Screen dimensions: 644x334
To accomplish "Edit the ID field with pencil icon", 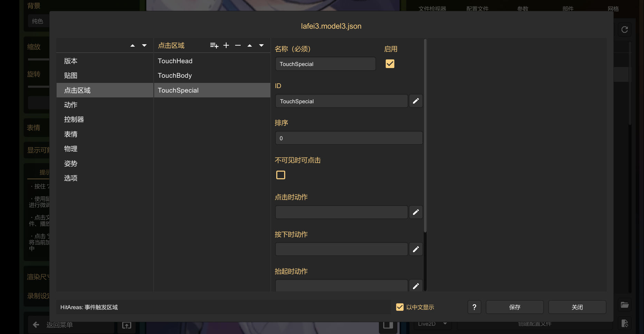I will click(416, 101).
